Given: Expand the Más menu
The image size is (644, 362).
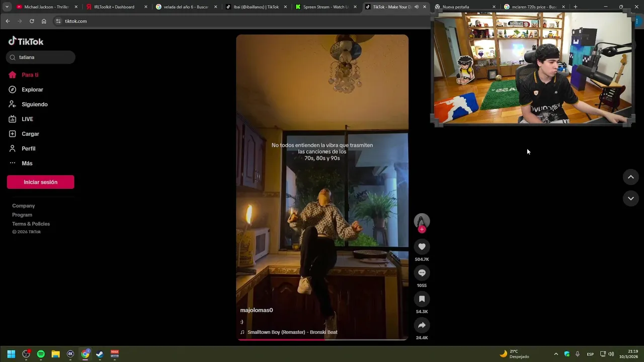Looking at the screenshot, I should pos(21,163).
